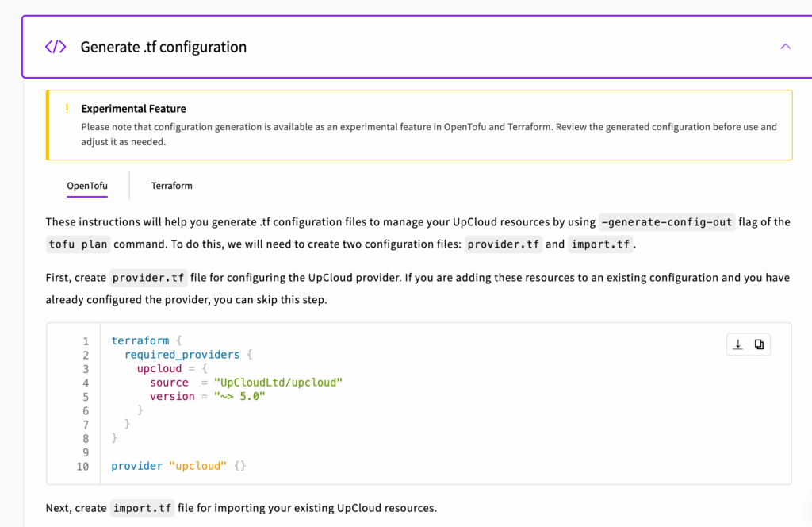Screen dimensions: 812x527
Task: Click the "UpCloudLtd/upcloud" source string
Action: point(278,383)
